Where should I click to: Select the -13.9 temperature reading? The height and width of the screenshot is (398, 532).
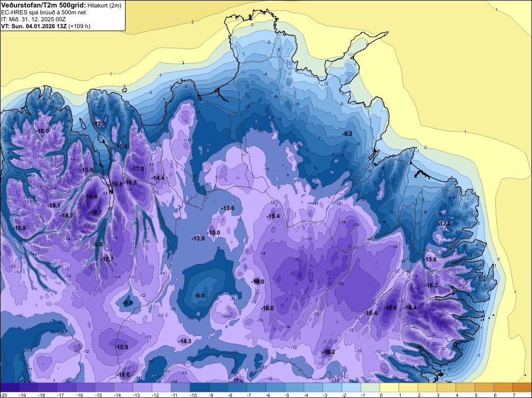pos(198,238)
